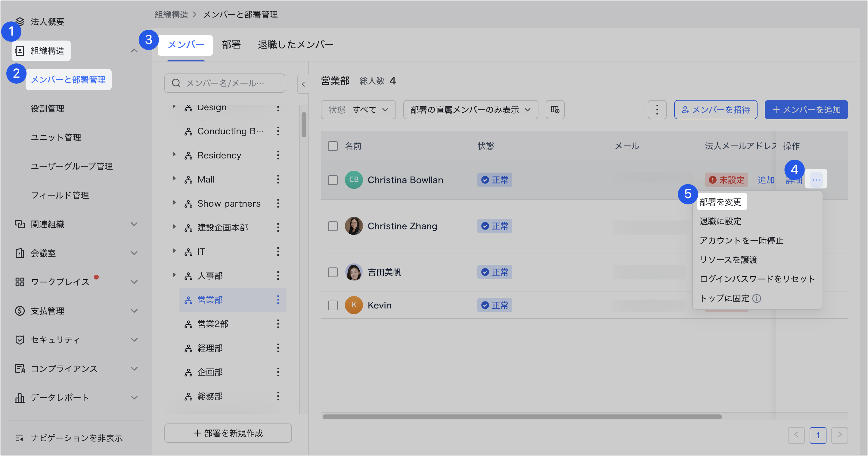Open the 状態 すべて filter dropdown
This screenshot has width=868, height=456.
click(358, 110)
